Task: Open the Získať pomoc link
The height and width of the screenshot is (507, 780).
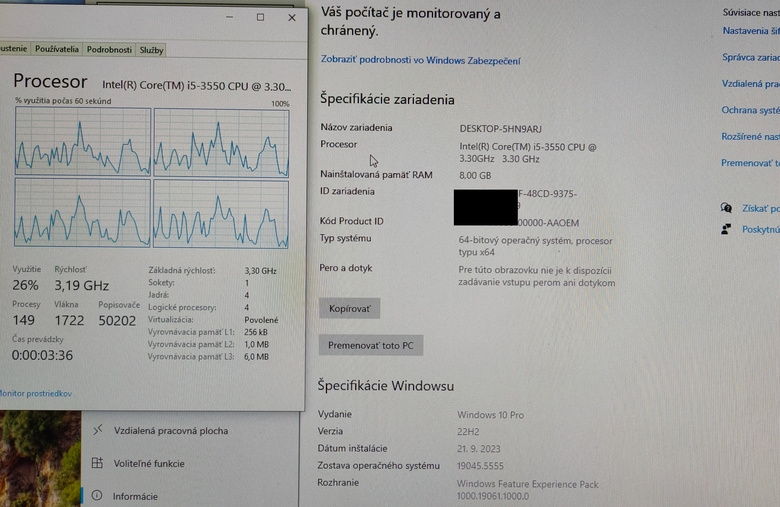Action: tap(761, 208)
